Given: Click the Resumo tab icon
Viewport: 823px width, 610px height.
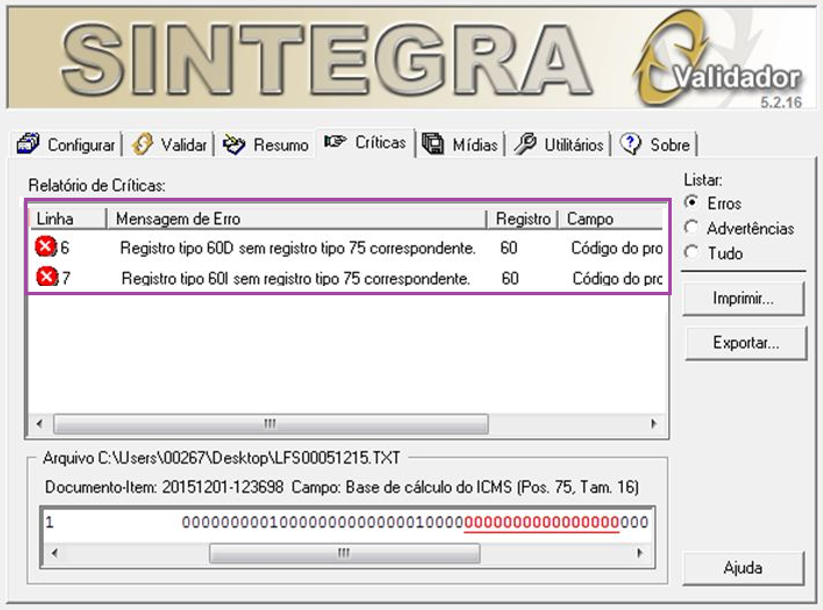Looking at the screenshot, I should pos(234,144).
